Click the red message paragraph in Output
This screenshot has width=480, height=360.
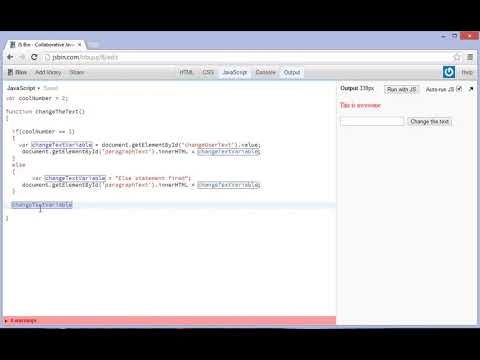coord(360,105)
